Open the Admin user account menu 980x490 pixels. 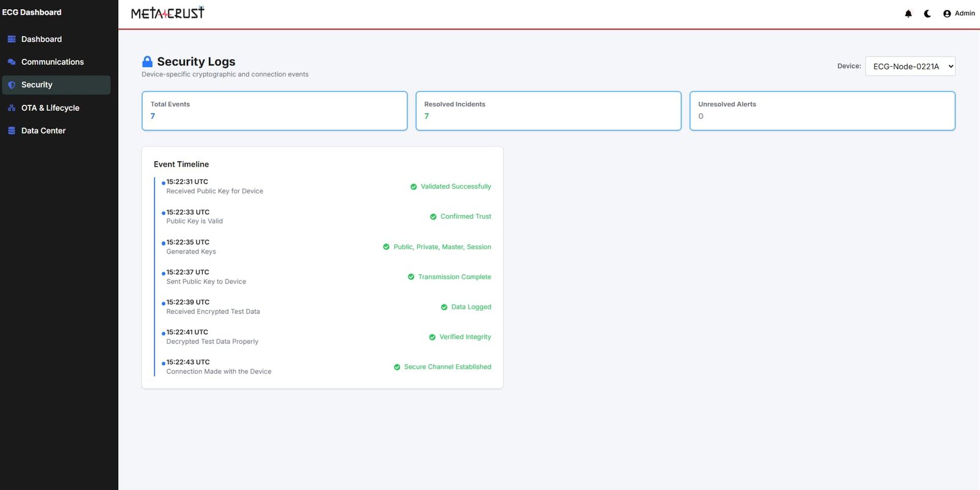(x=959, y=13)
